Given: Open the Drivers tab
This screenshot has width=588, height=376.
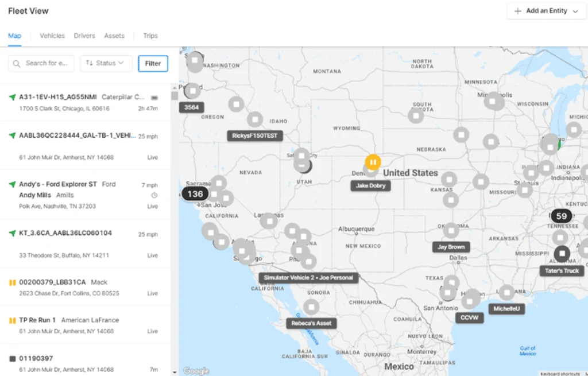Looking at the screenshot, I should point(84,36).
